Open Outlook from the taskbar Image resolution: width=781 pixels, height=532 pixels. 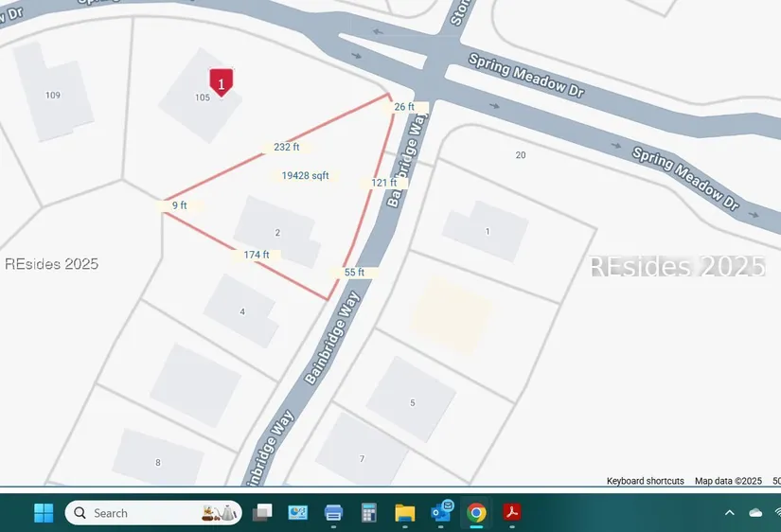click(441, 513)
